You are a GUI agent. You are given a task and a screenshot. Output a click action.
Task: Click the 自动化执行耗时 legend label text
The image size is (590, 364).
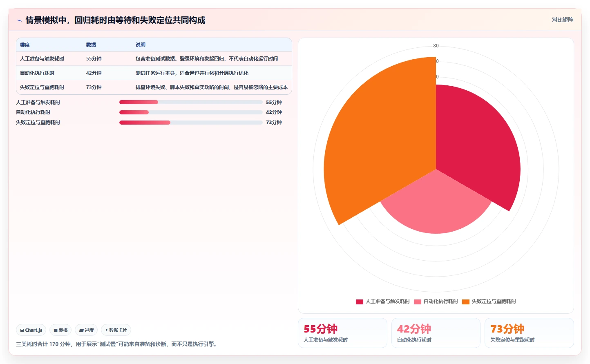click(x=441, y=301)
